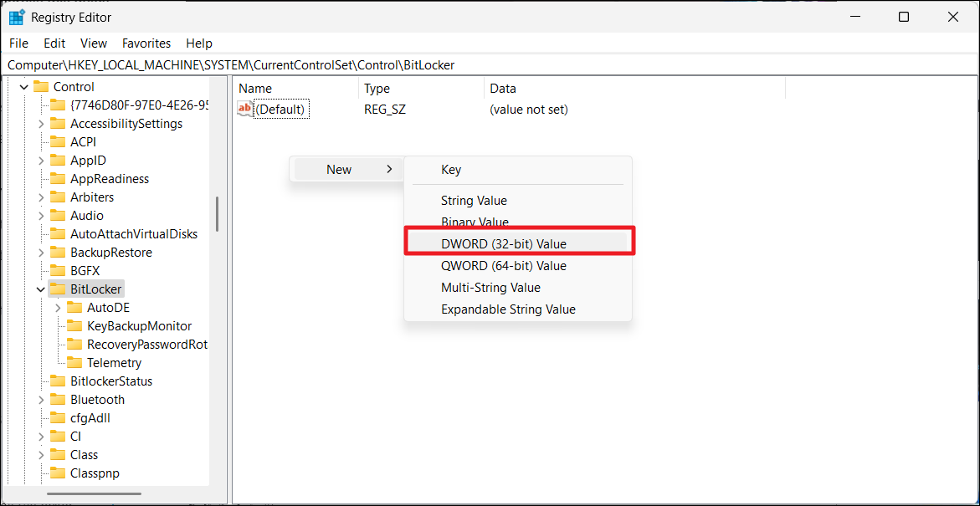980x506 pixels.
Task: Close the Registry Editor window
Action: pos(952,18)
